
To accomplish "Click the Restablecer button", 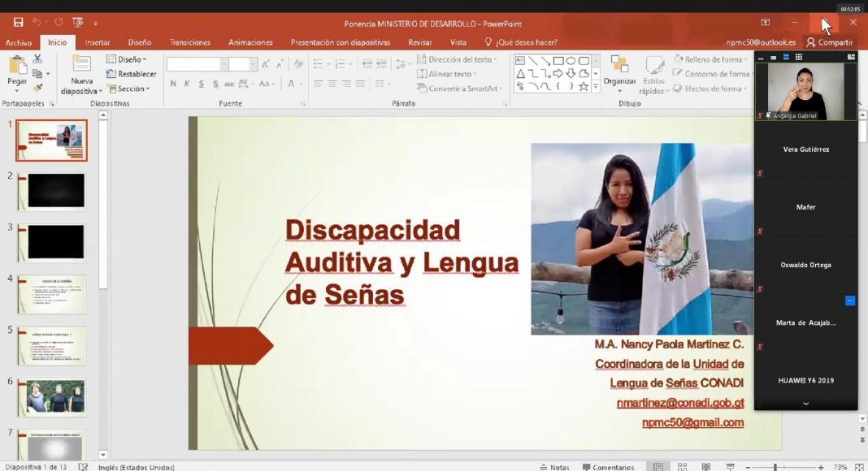I will pos(132,74).
